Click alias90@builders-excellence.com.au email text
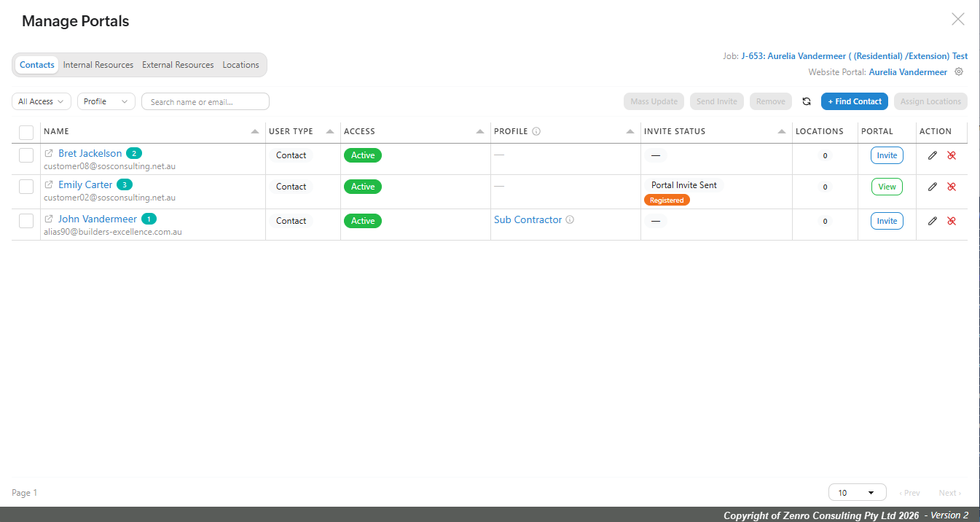The height and width of the screenshot is (522, 980). tap(113, 232)
